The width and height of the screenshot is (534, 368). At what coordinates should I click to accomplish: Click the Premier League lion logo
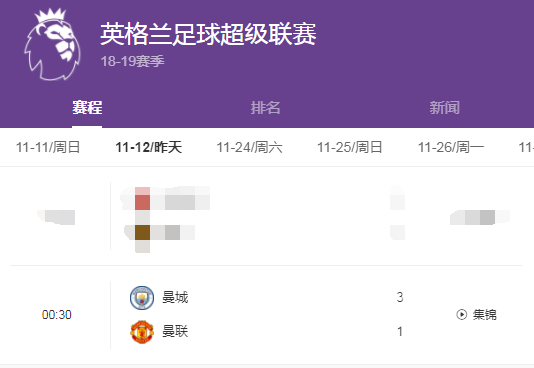pos(52,44)
